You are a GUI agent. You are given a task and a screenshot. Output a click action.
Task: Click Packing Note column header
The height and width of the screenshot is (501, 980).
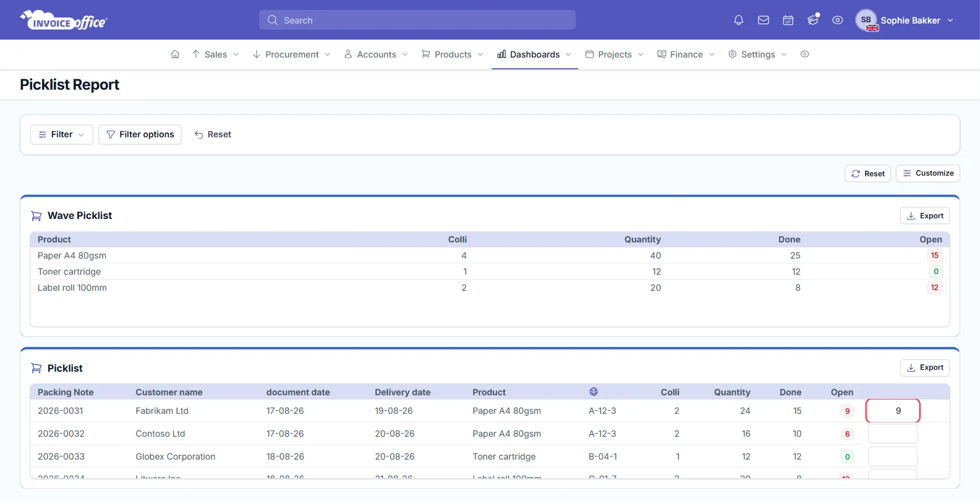[x=66, y=392]
